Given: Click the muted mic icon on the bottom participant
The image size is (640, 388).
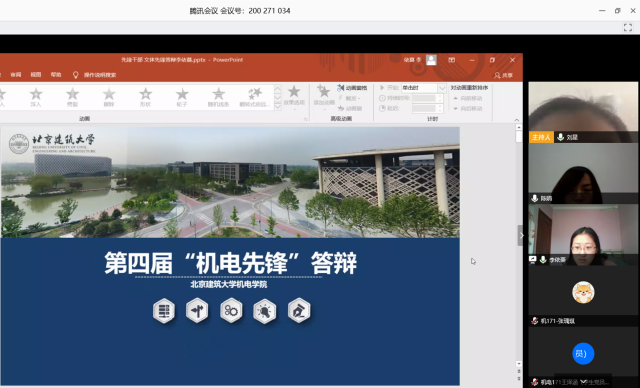Looking at the screenshot, I should point(535,382).
